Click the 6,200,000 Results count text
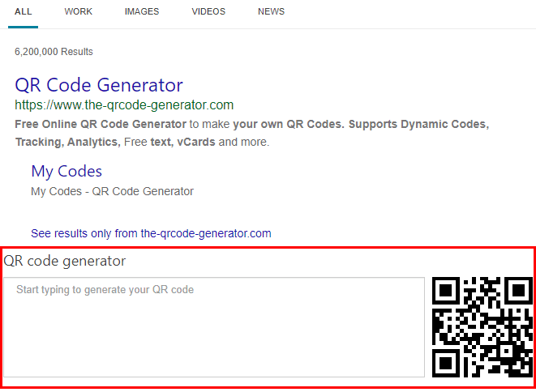 [54, 52]
